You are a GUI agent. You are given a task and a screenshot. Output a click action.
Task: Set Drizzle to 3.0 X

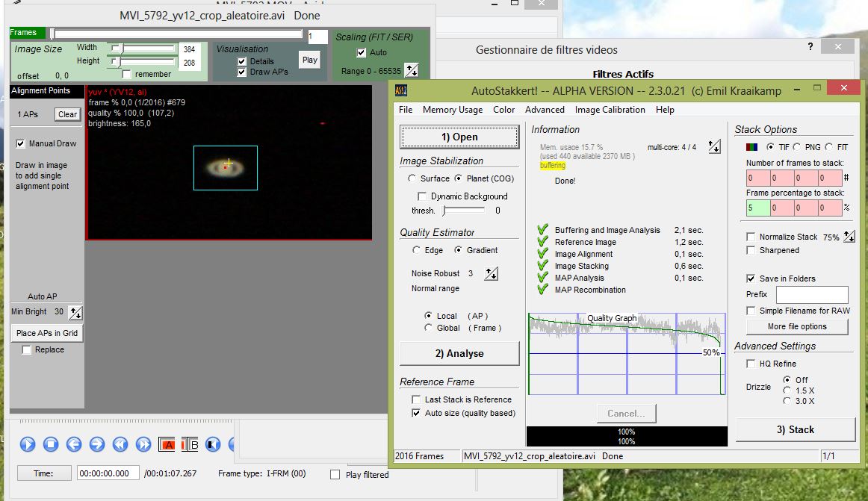[787, 401]
